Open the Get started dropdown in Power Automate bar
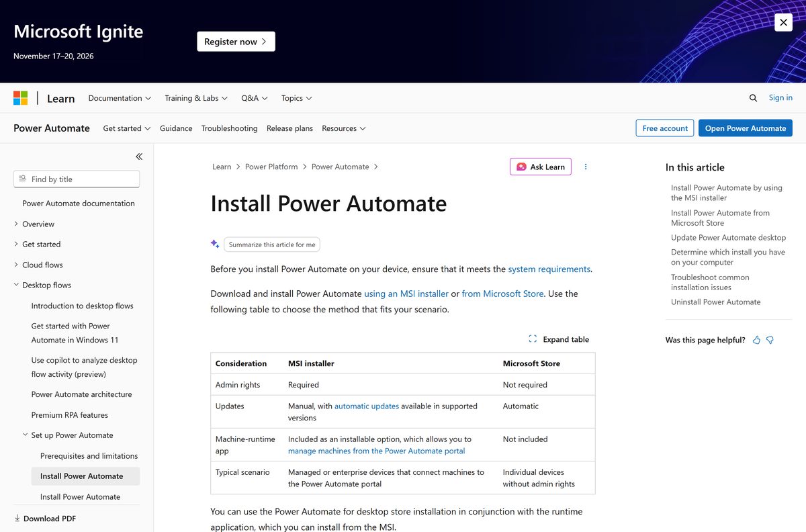The width and height of the screenshot is (806, 532). [x=126, y=128]
